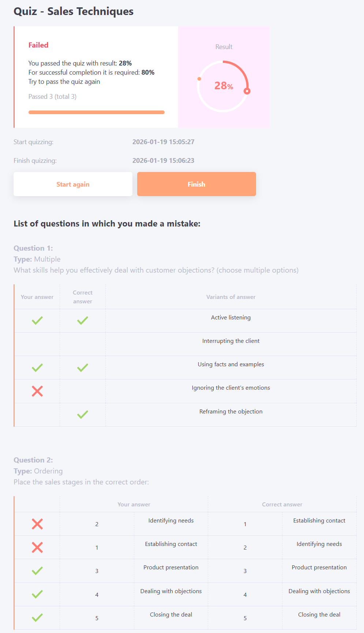Click the red cross in Identifying needs row

(37, 524)
